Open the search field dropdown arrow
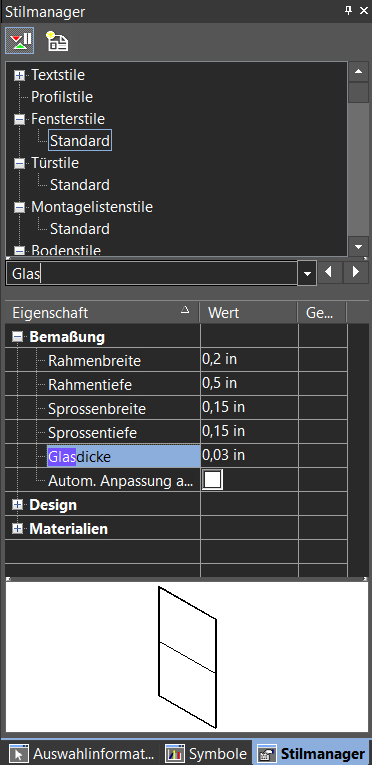 click(x=307, y=273)
